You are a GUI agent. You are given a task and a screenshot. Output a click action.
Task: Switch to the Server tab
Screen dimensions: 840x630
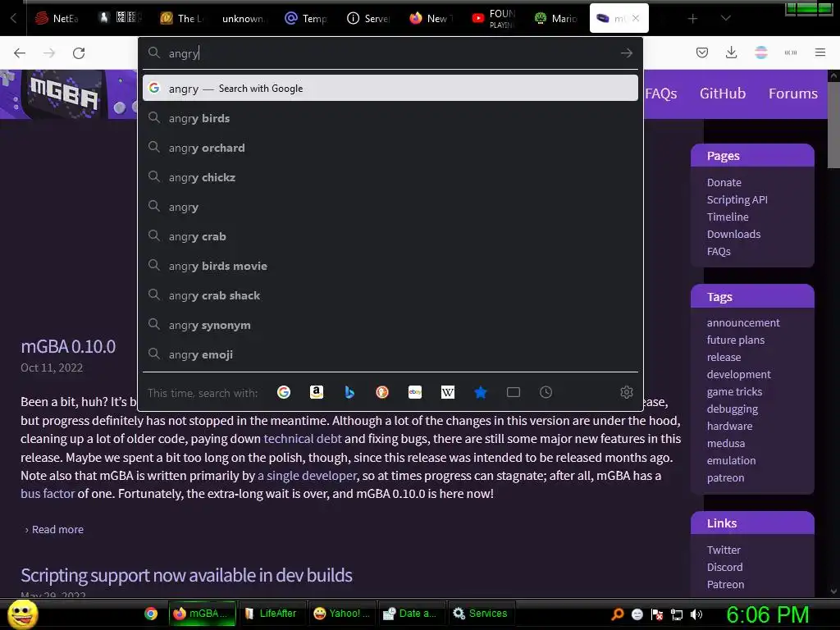coord(369,18)
